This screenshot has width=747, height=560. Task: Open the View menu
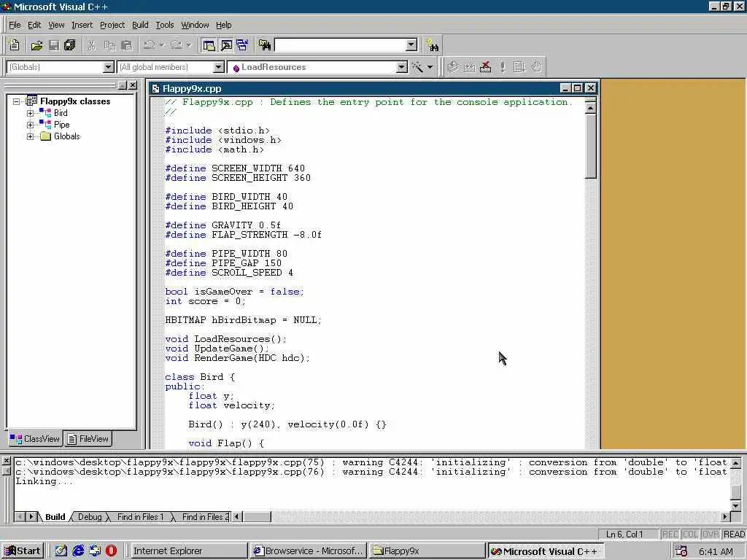click(x=56, y=25)
